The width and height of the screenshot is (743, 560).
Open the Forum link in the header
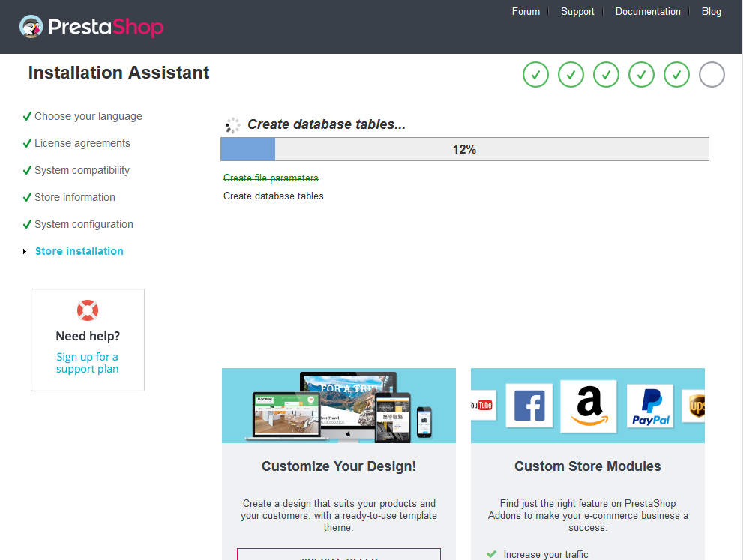pyautogui.click(x=526, y=12)
